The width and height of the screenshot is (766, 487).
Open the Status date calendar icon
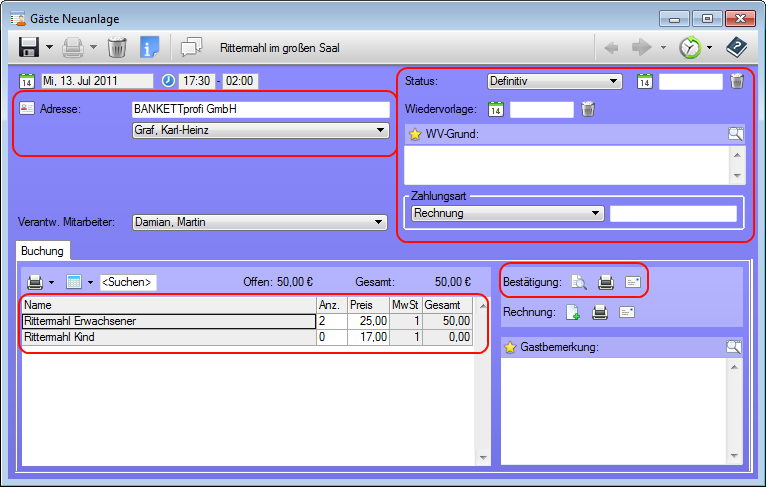pos(645,81)
